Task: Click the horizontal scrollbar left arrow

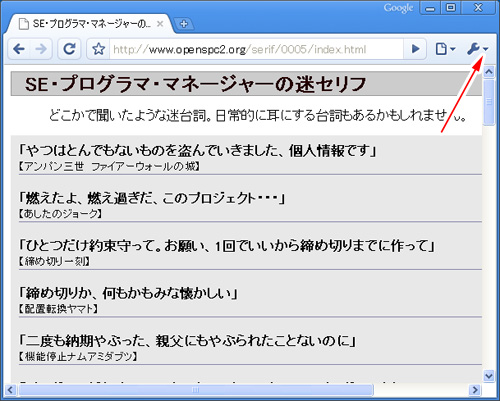Action: point(11,390)
